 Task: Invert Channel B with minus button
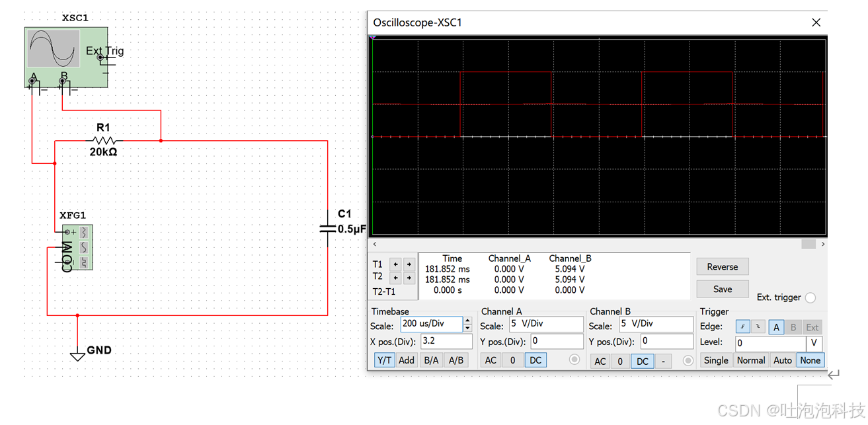pos(663,361)
